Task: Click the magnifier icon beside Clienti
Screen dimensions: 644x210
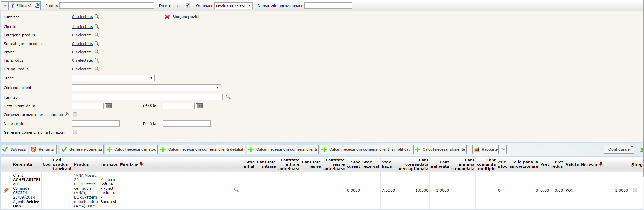Action: click(x=97, y=27)
